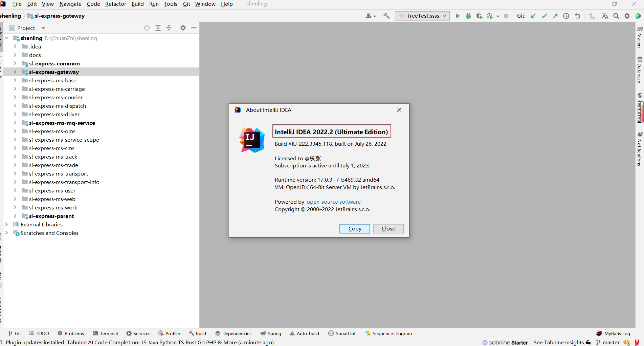Open the File menu
Viewport: 644px width, 346px height.
[17, 4]
